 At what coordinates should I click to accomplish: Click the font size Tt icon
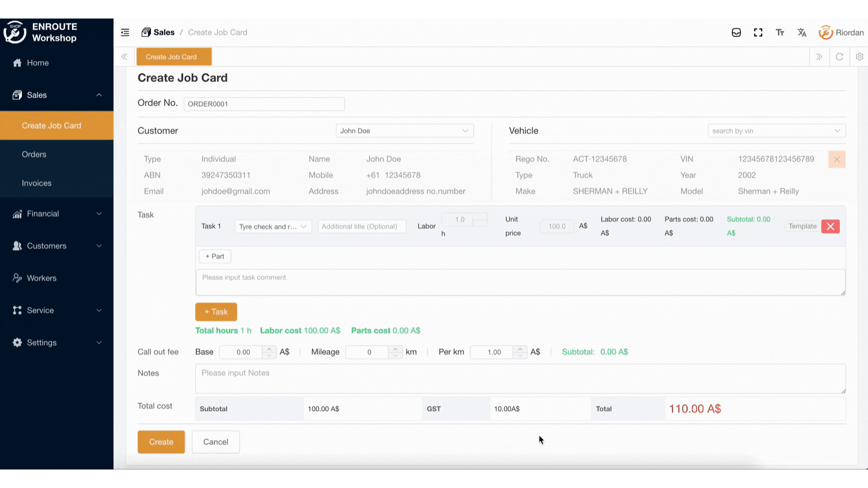pos(780,32)
